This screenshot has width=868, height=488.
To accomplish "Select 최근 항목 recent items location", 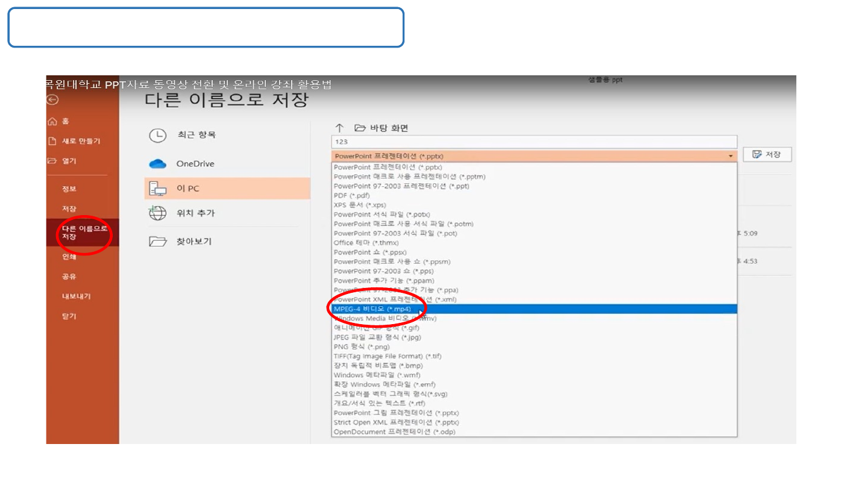I will tap(196, 135).
